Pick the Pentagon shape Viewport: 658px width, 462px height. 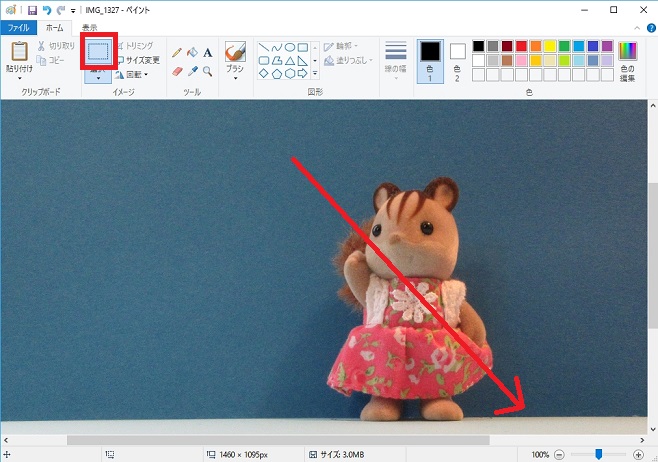pos(277,74)
